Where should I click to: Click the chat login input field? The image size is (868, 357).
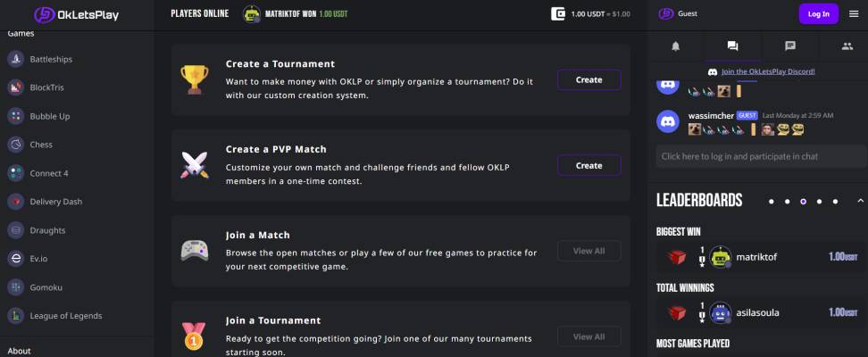coord(761,156)
